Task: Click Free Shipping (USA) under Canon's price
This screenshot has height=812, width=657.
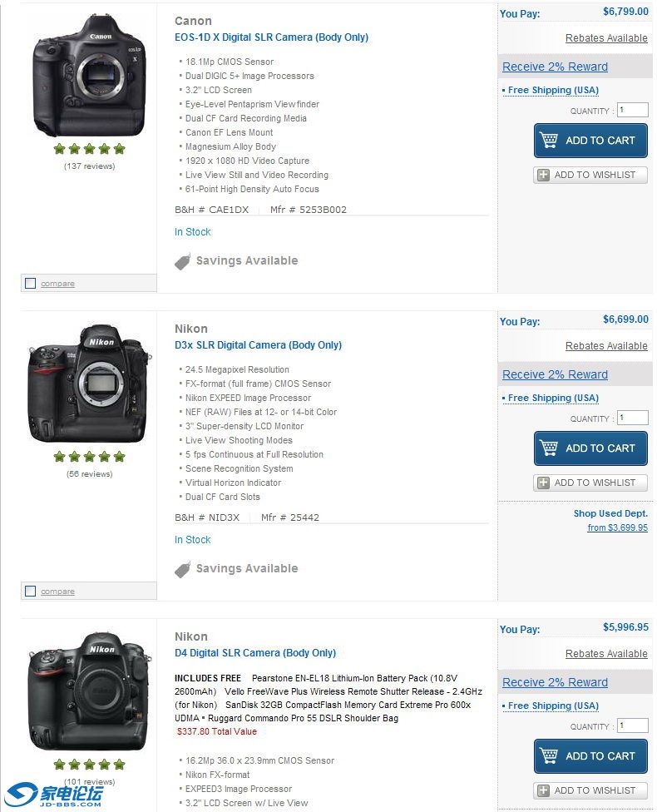Action: click(x=553, y=90)
